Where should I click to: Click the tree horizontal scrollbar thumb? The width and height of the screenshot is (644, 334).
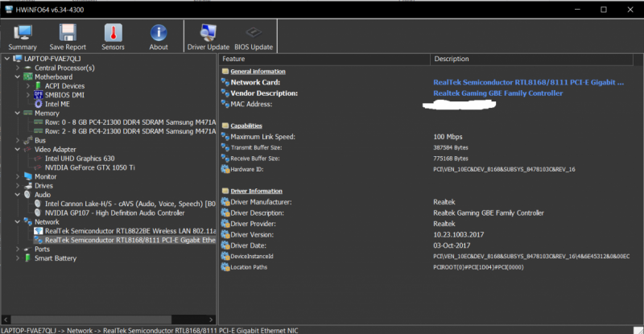coord(91,320)
